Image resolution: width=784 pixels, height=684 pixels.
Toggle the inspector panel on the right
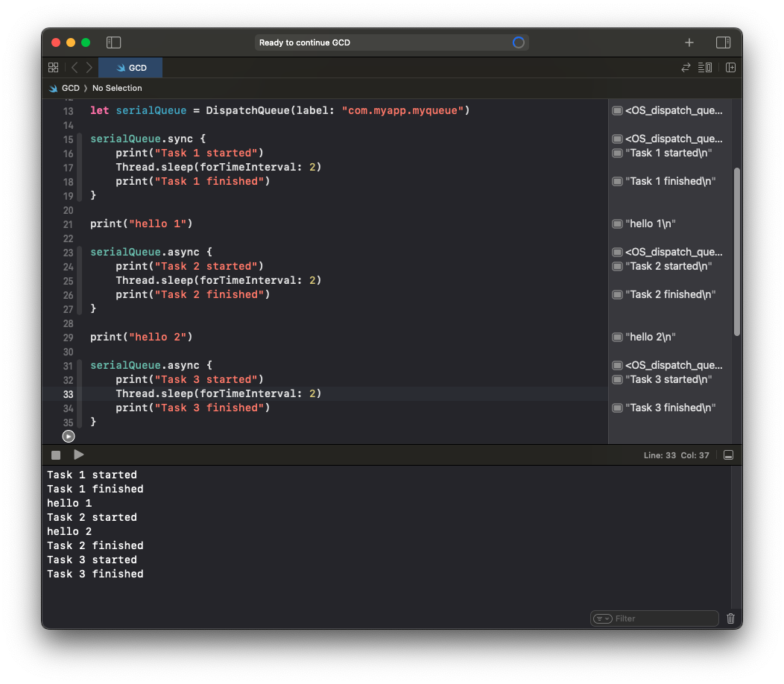pos(723,42)
